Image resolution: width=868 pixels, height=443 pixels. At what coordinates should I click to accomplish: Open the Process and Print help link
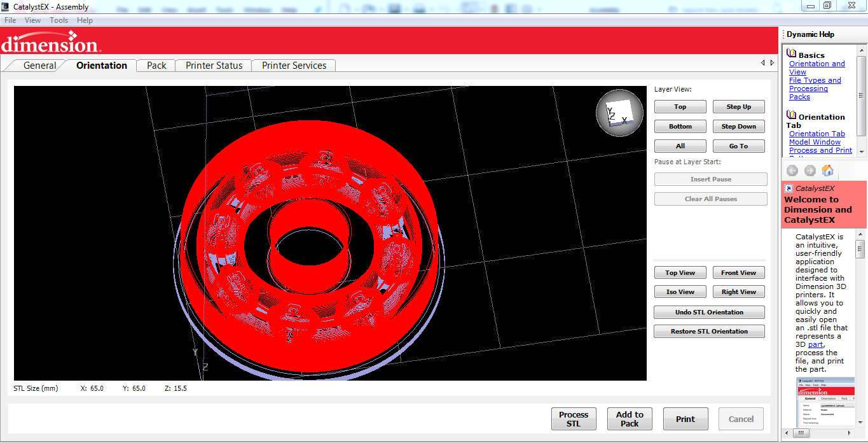click(820, 150)
